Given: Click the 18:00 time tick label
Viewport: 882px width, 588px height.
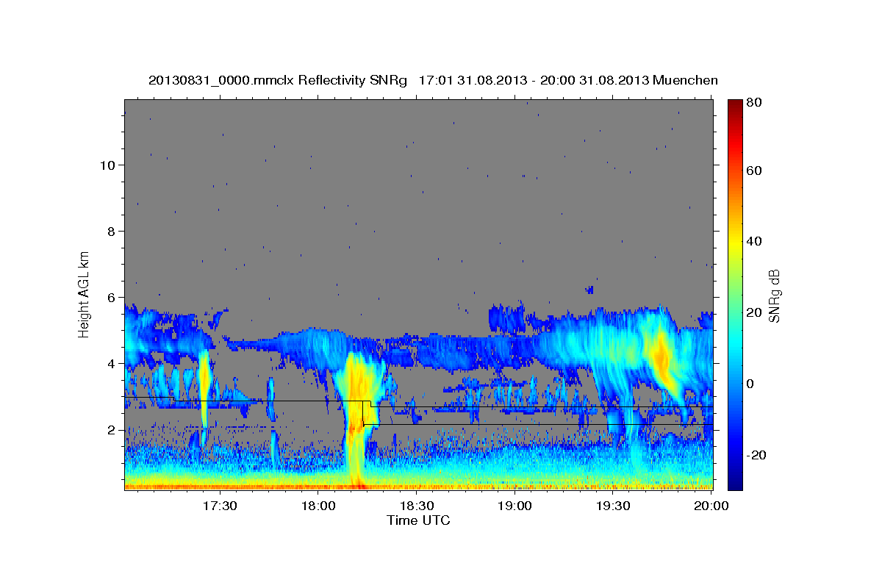Looking at the screenshot, I should [x=319, y=506].
